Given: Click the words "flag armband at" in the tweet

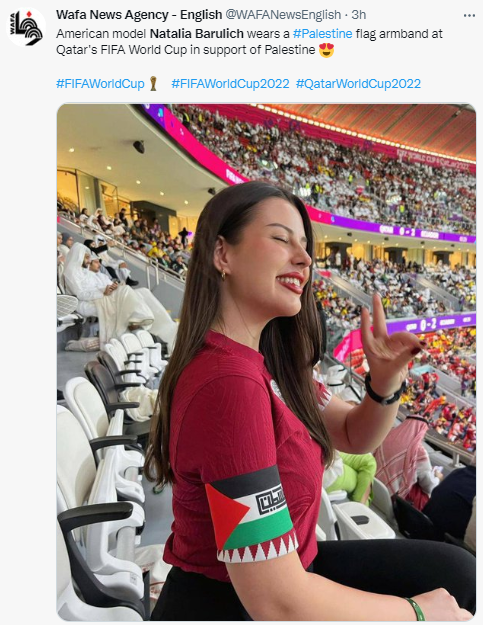Looking at the screenshot, I should (399, 33).
